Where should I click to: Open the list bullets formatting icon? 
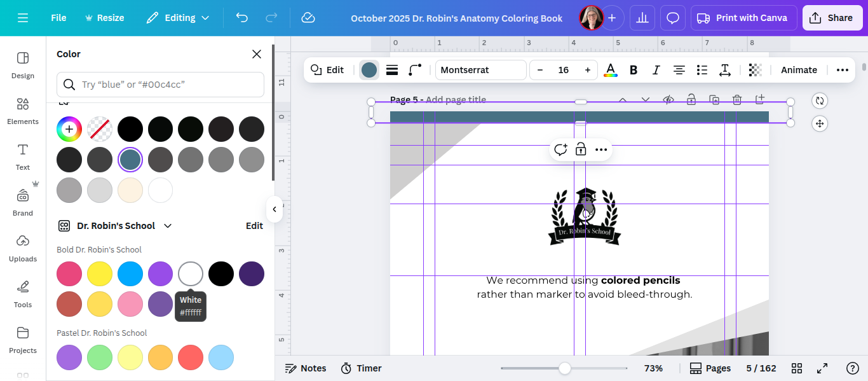702,70
